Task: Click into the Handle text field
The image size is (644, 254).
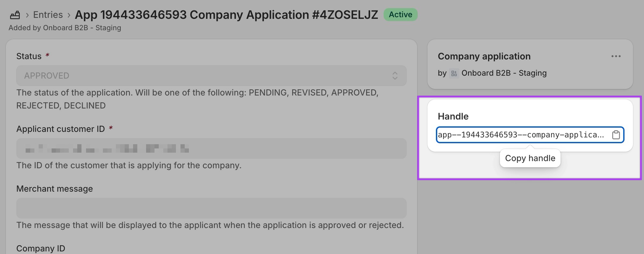Action: [523, 135]
